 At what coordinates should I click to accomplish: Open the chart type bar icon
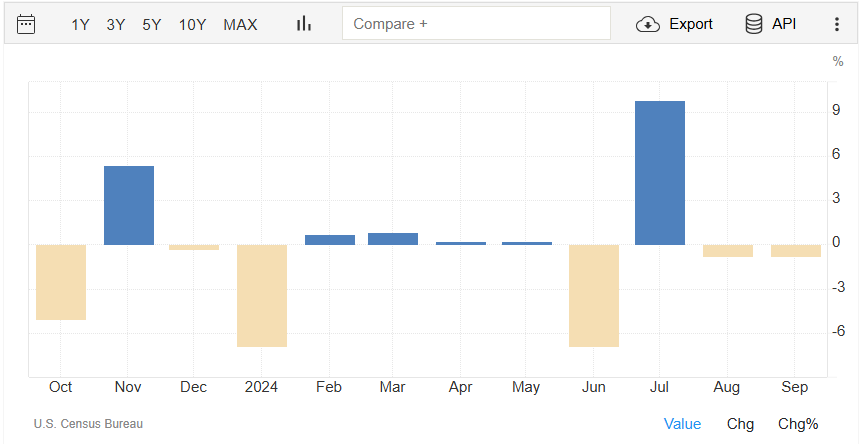click(304, 24)
